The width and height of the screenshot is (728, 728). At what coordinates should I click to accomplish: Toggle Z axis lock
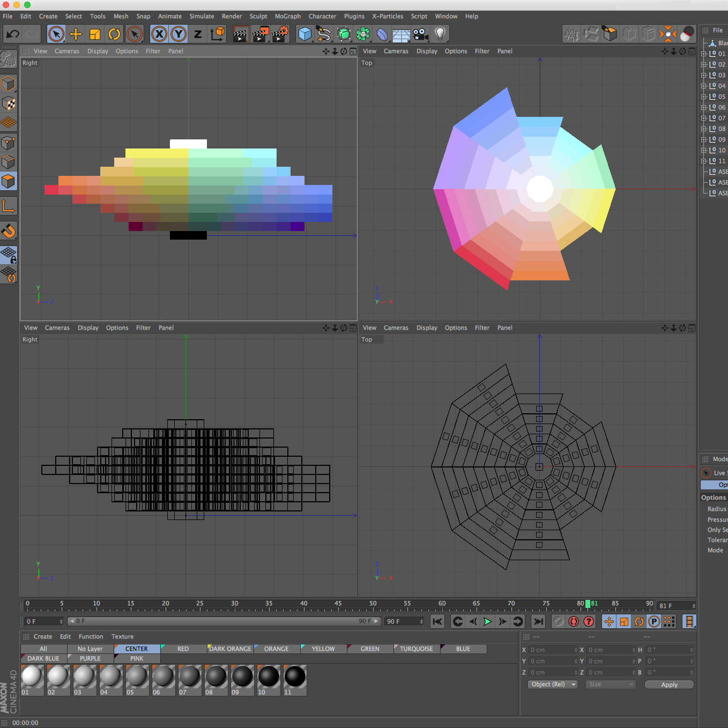[x=198, y=34]
